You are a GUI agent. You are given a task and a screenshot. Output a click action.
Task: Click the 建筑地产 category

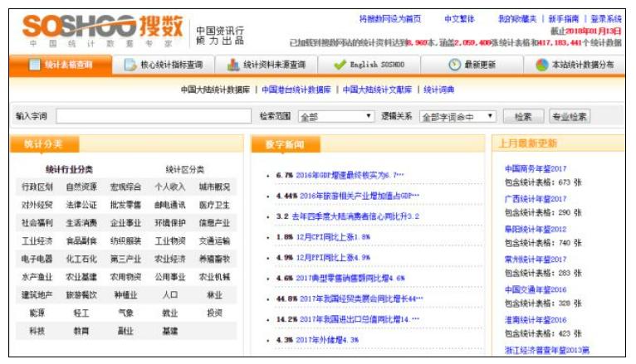coord(37,294)
